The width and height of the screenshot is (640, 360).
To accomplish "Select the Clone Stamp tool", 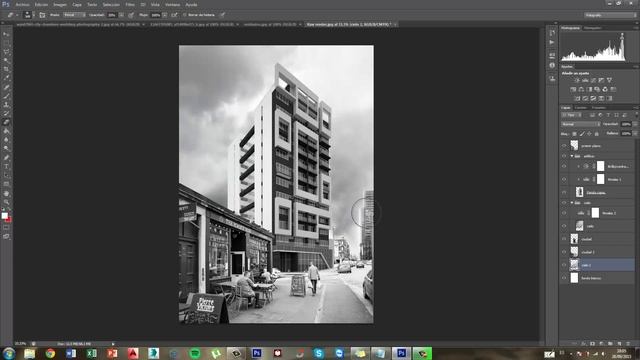I will pyautogui.click(x=6, y=104).
